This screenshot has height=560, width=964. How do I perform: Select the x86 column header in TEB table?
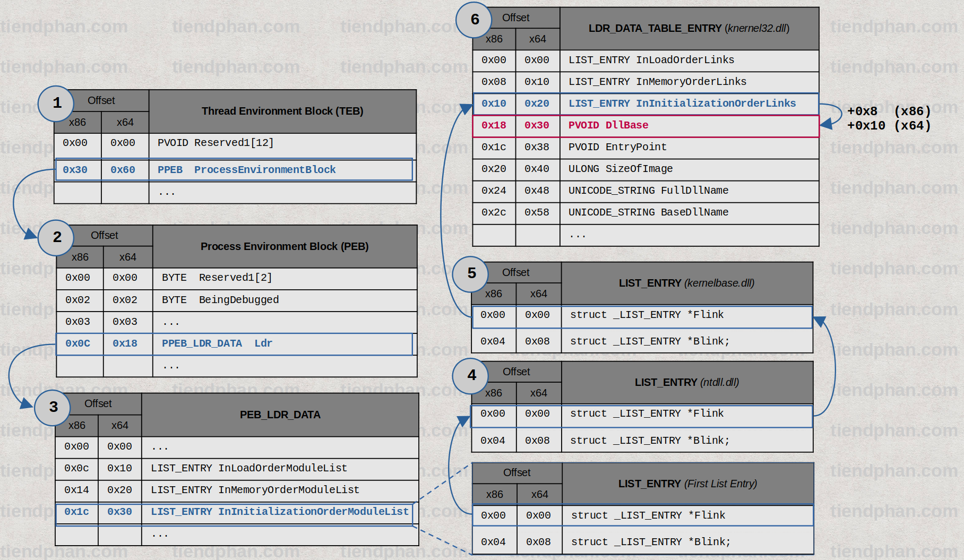tap(78, 123)
